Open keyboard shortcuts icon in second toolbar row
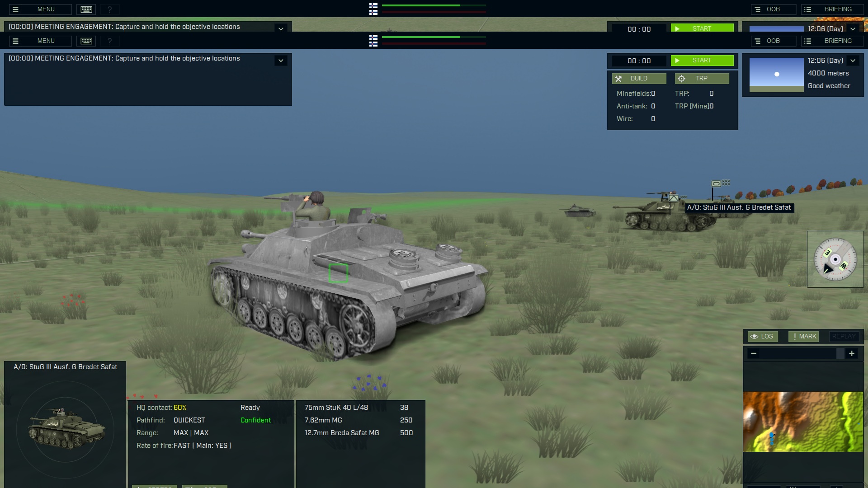This screenshot has width=868, height=488. pos(86,41)
